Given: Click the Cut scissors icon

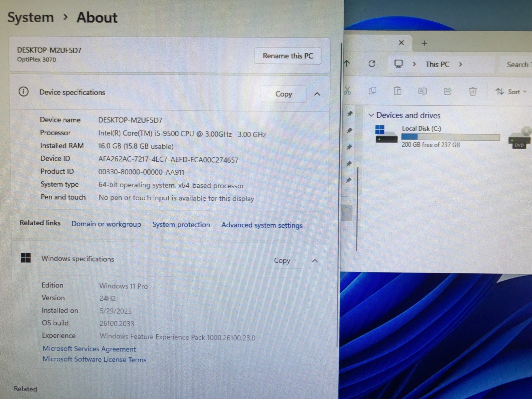Looking at the screenshot, I should coord(347,91).
